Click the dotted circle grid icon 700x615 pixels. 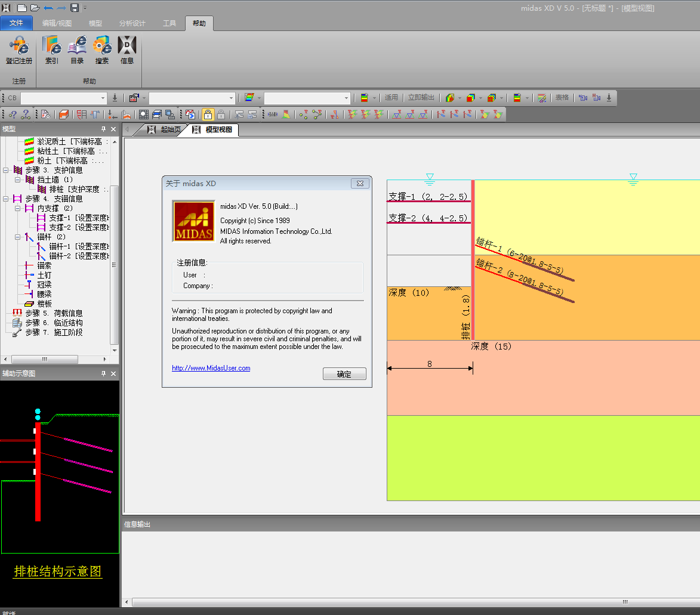pos(144,115)
